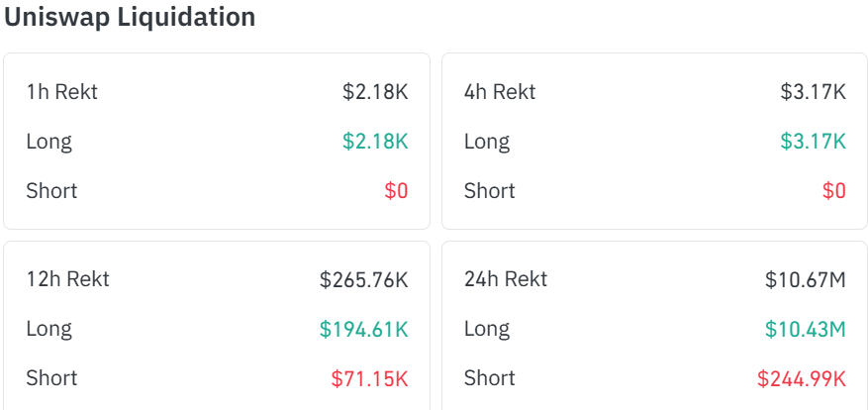Click the Short label in 12h card
The width and height of the screenshot is (868, 410).
pyautogui.click(x=52, y=378)
